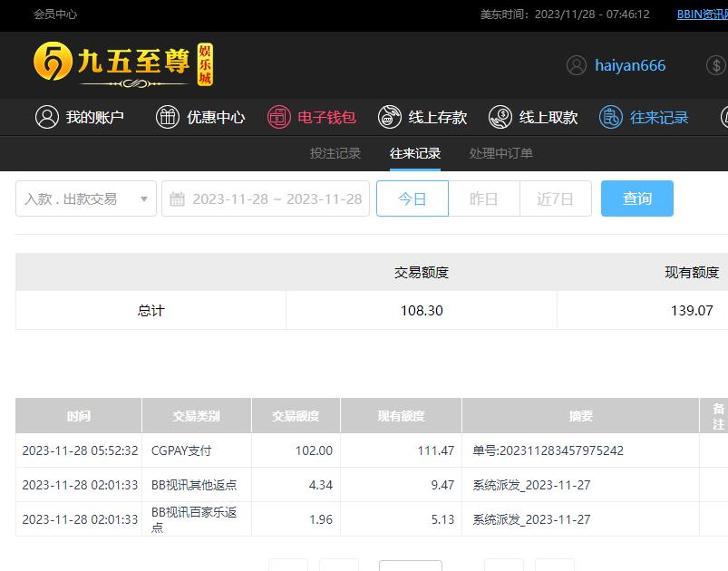The width and height of the screenshot is (728, 571).
Task: Select the 昨日 filter button
Action: [484, 198]
